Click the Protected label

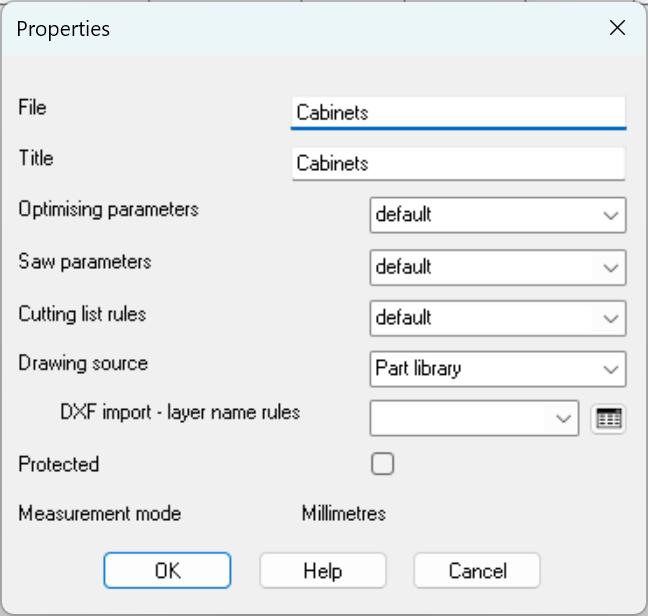pos(59,464)
